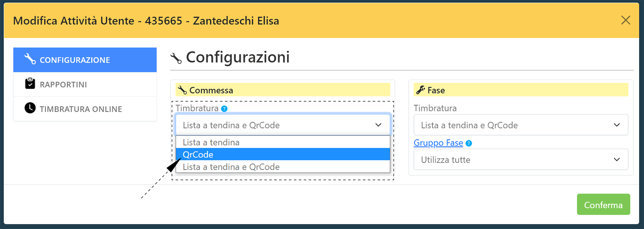Switch to the RAPPORTINI tab

(85, 84)
